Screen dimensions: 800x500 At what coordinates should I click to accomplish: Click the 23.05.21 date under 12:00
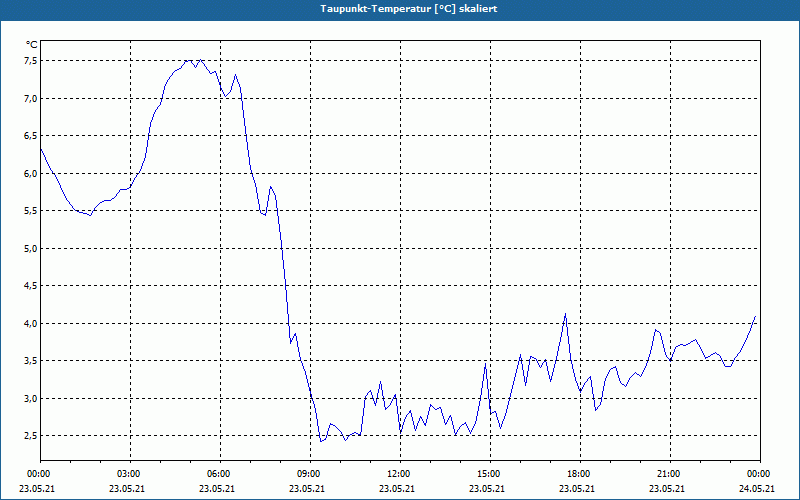point(397,489)
